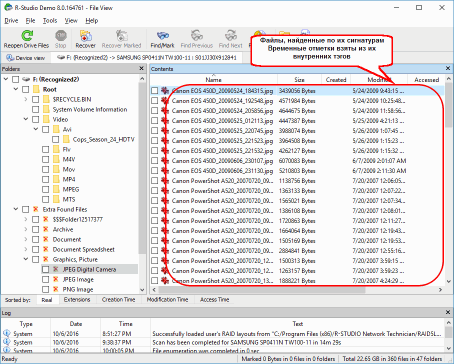Switch to Creation Time sort tab
The width and height of the screenshot is (454, 364).
118,300
